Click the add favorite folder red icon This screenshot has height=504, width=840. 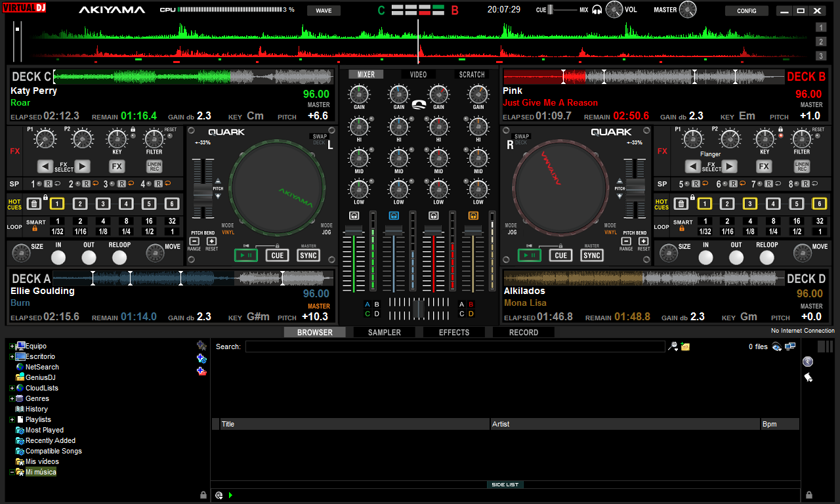202,371
